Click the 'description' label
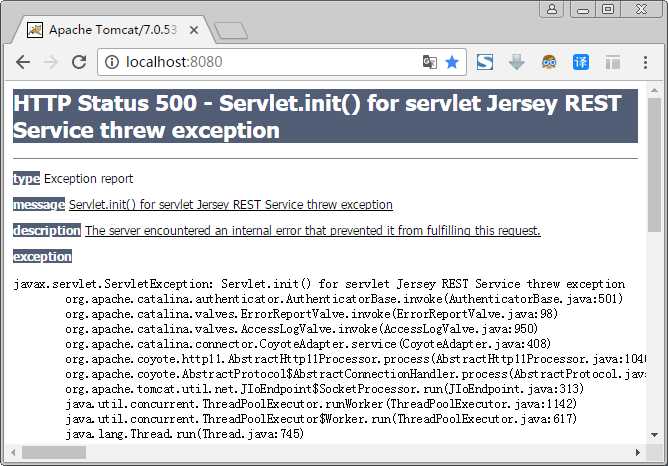668x466 pixels. point(46,230)
